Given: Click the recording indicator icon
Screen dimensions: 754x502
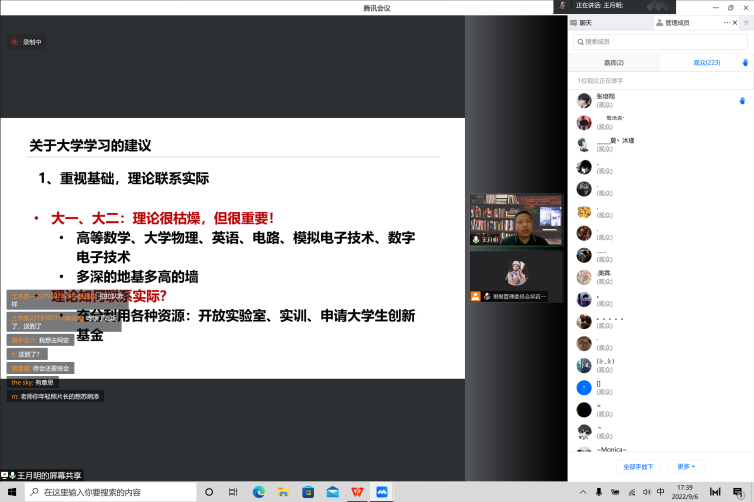Looking at the screenshot, I should (x=14, y=42).
